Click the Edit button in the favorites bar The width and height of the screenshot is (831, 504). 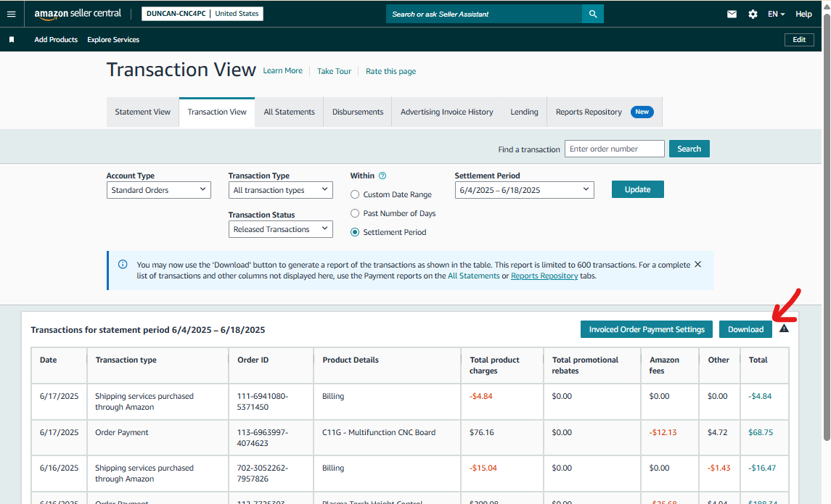click(799, 40)
